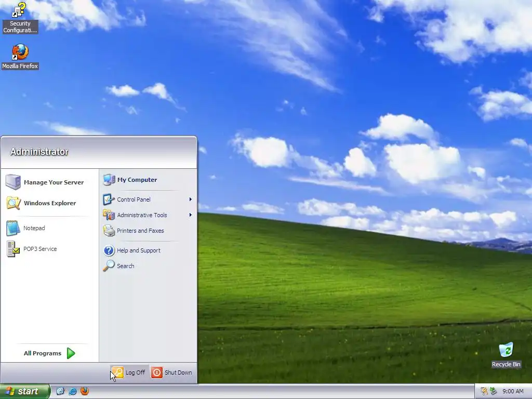This screenshot has width=532, height=399.
Task: Select Windows Explorer menu entry text
Action: 50,203
